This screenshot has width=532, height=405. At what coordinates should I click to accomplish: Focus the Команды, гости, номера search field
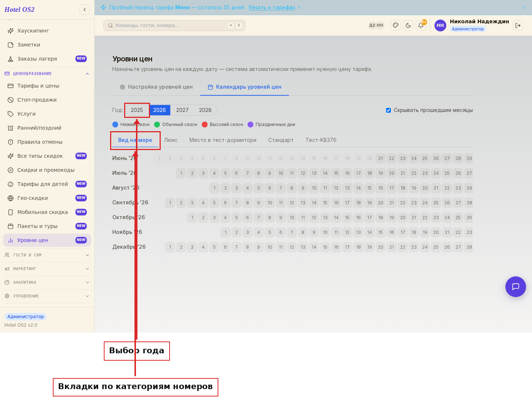pos(174,25)
